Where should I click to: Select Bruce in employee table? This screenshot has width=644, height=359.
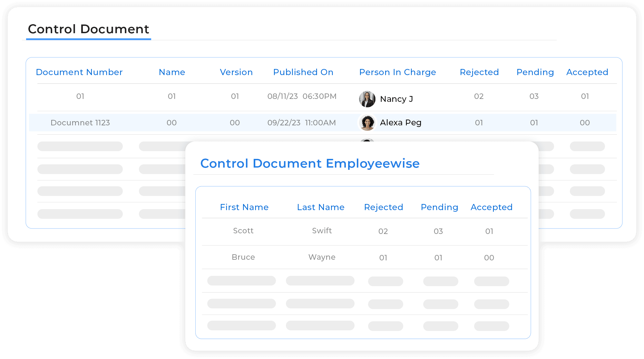[x=243, y=257]
